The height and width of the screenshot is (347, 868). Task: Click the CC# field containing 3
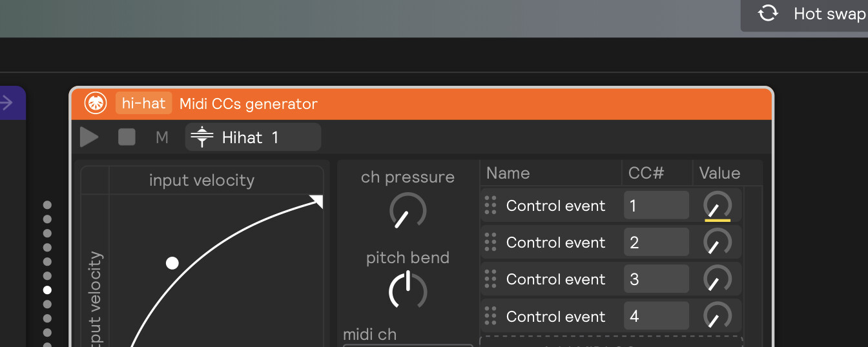(x=656, y=279)
